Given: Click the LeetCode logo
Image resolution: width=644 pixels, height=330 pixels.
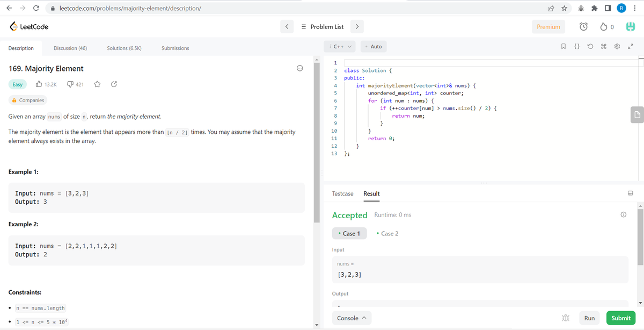Looking at the screenshot, I should tap(29, 27).
